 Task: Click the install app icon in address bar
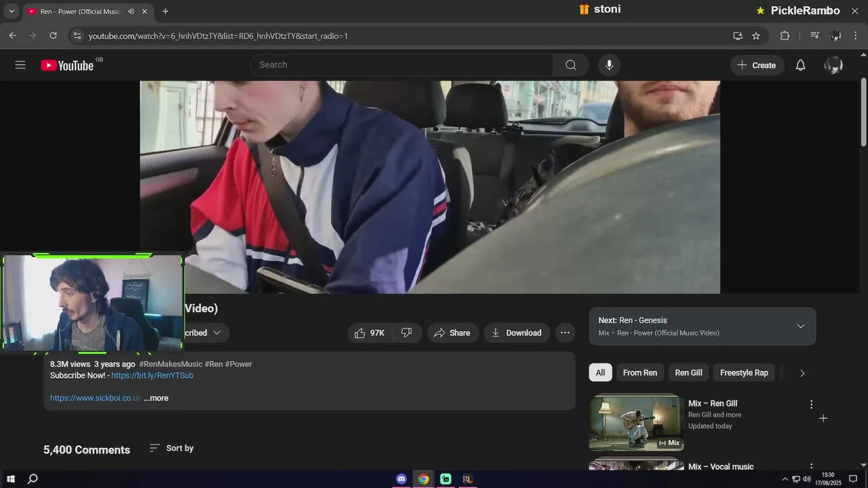pyautogui.click(x=738, y=36)
